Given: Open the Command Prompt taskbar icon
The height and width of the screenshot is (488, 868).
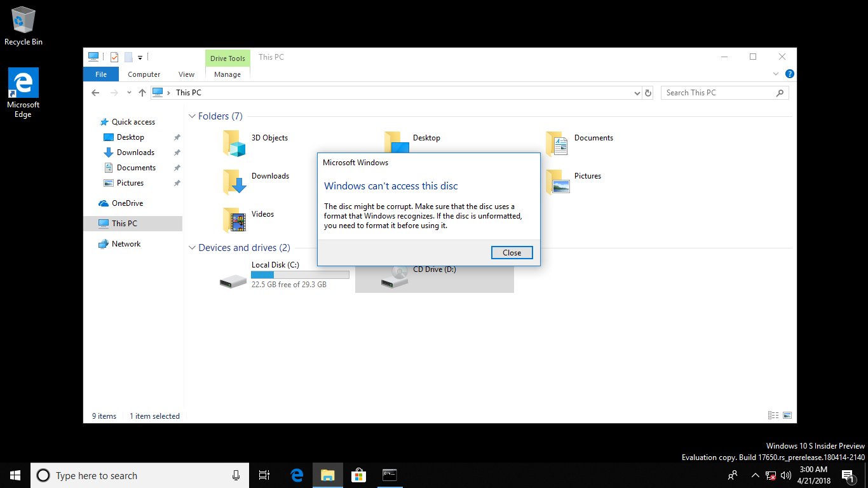Looking at the screenshot, I should (x=390, y=475).
